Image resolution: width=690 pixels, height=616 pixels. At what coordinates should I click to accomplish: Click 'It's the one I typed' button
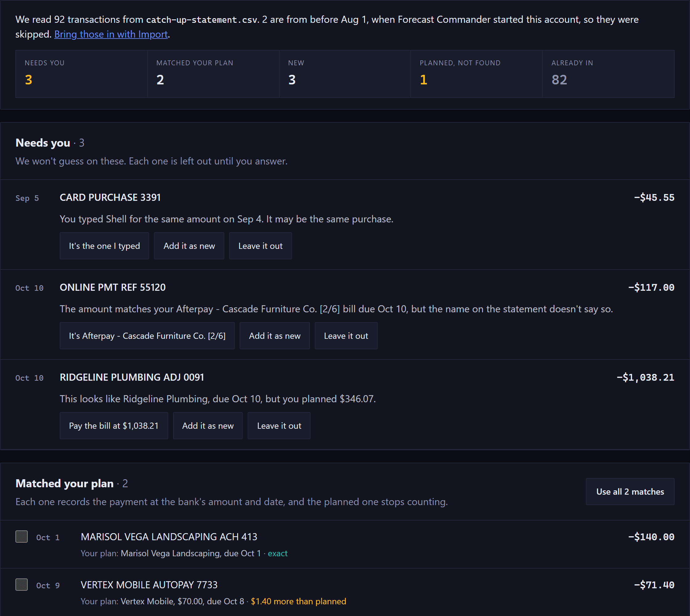(x=104, y=246)
